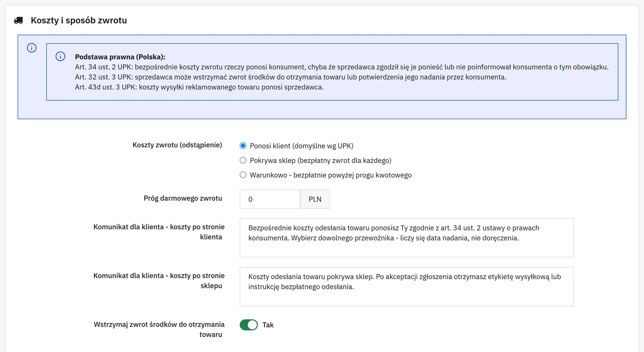Click the 'Próg darmowego zwrotu' label
Viewport: 644px width, 352px height.
click(183, 198)
